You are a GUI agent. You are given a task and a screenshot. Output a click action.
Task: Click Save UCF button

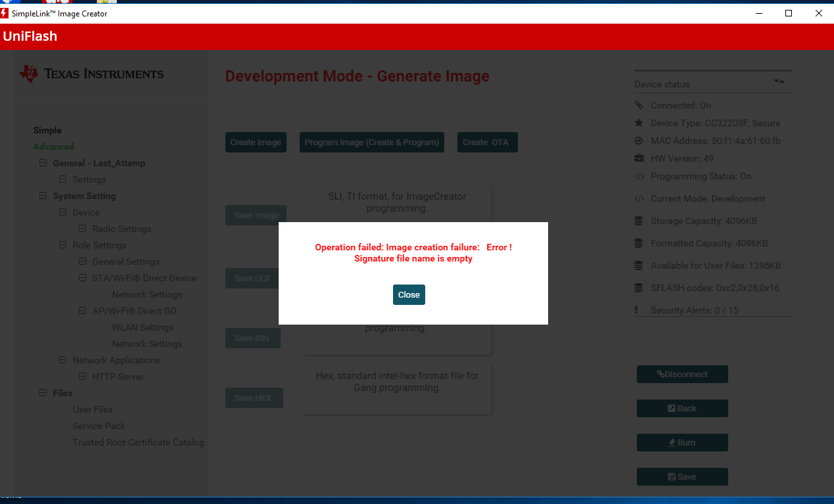pyautogui.click(x=253, y=278)
